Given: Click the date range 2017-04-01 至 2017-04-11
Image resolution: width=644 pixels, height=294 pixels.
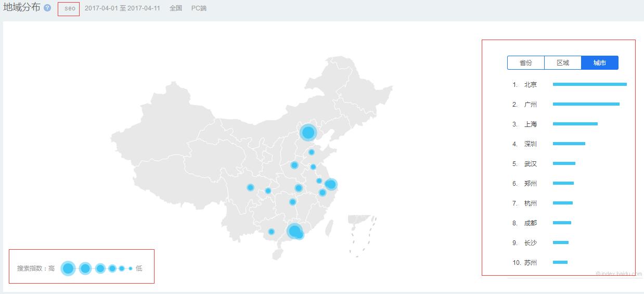Looking at the screenshot, I should pyautogui.click(x=122, y=8).
